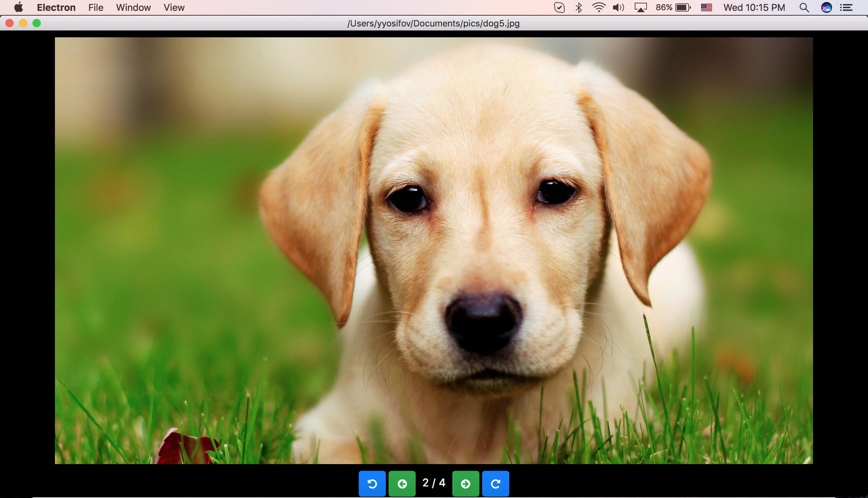Open the AirPlay mirroring menu
The width and height of the screenshot is (868, 498).
(640, 7)
